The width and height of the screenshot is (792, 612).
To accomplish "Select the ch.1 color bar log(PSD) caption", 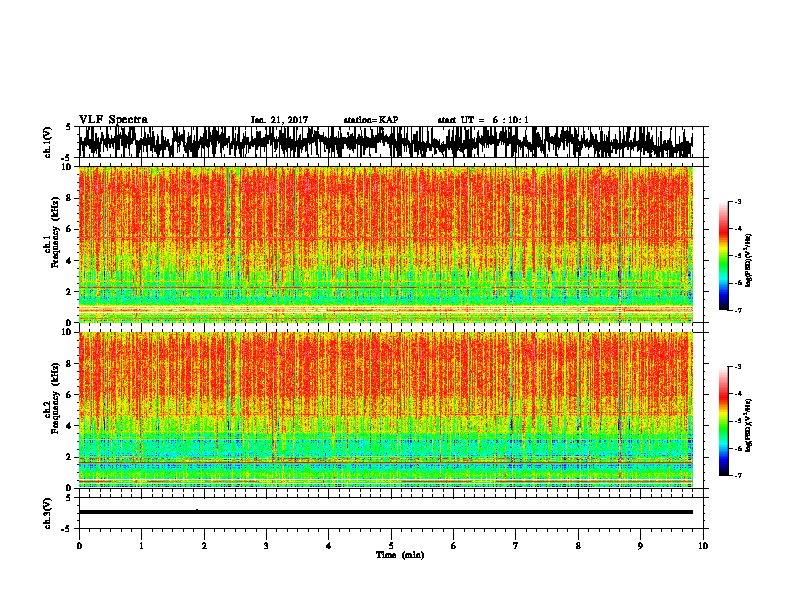I will click(x=749, y=261).
